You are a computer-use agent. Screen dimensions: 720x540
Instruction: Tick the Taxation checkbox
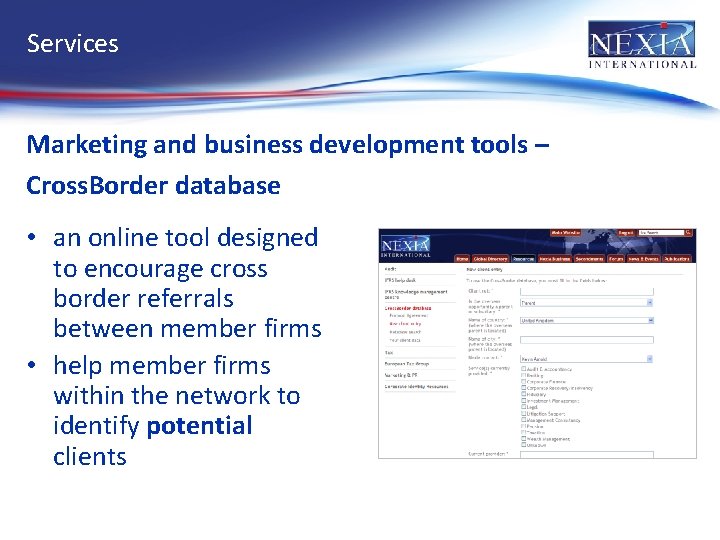523,433
